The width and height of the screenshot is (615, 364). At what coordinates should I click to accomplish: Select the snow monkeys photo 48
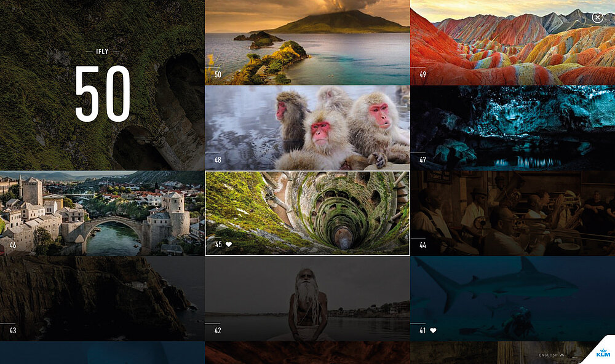[307, 127]
